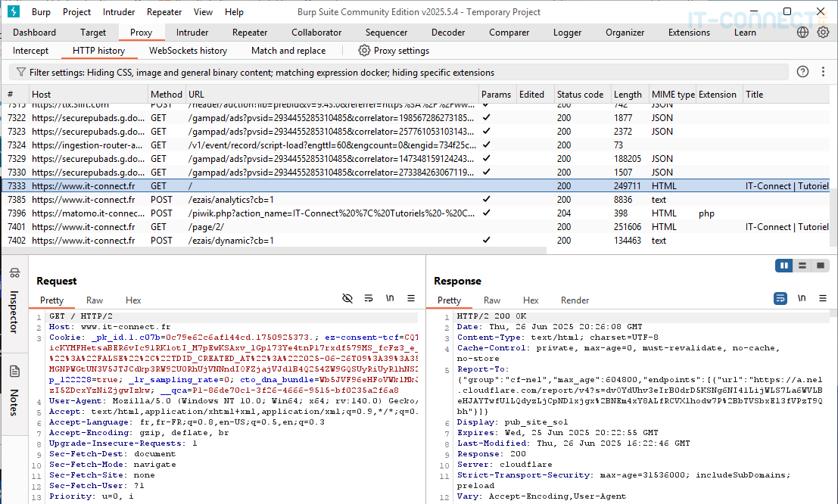Screen dimensions: 838x504
Task: Select the side-by-side layout icon
Action: point(783,266)
